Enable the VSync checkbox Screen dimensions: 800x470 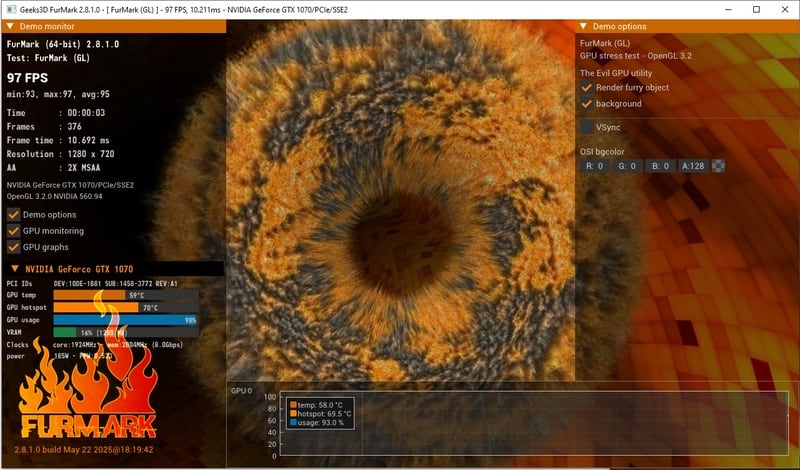click(587, 127)
